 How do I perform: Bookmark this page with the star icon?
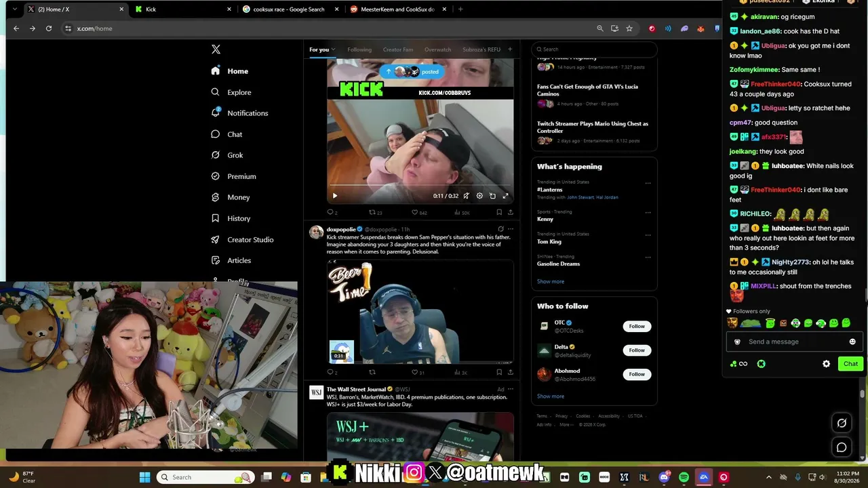629,28
